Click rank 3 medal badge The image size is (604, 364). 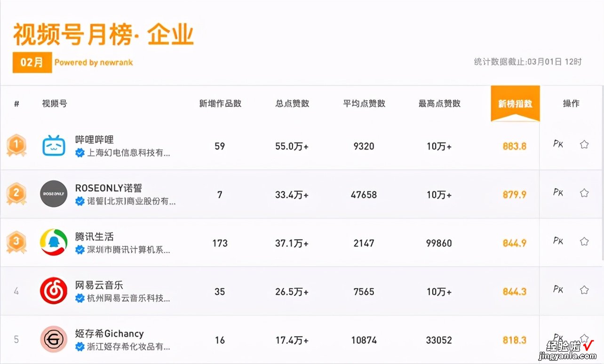click(x=16, y=242)
